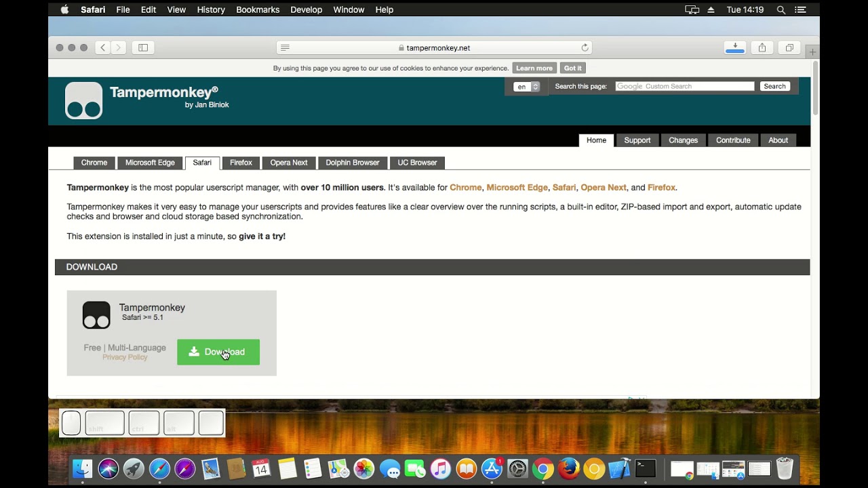Open the Bookmarks menu

(258, 9)
